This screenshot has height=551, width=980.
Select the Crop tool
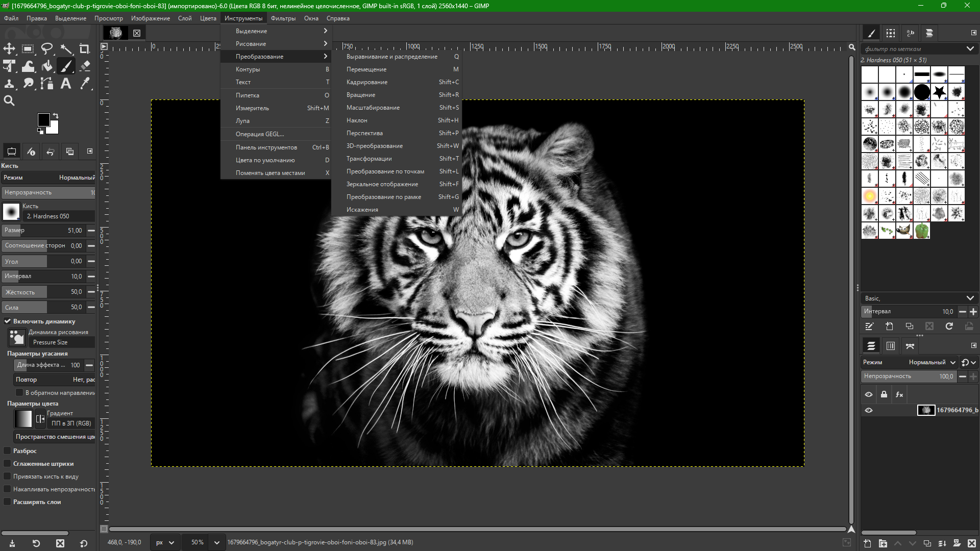click(x=85, y=49)
